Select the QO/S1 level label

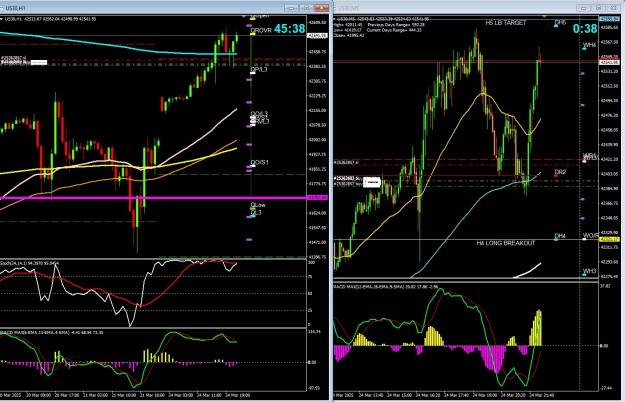pos(259,163)
